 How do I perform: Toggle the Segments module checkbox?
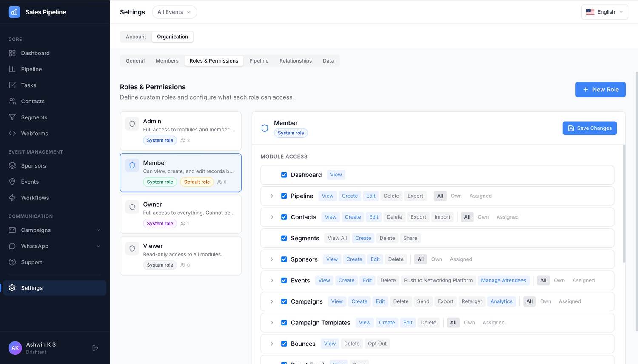(x=284, y=238)
